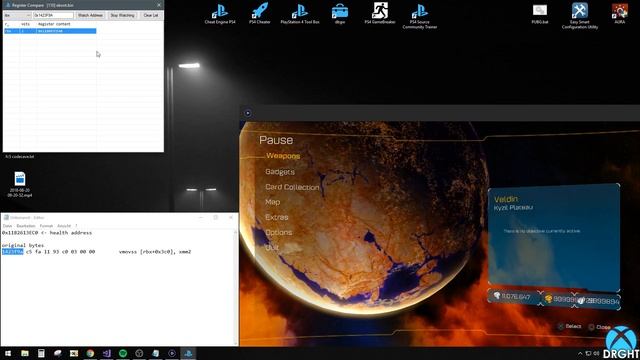640x360 pixels.
Task: Open the PUBG.bat desktop file
Action: pos(540,13)
